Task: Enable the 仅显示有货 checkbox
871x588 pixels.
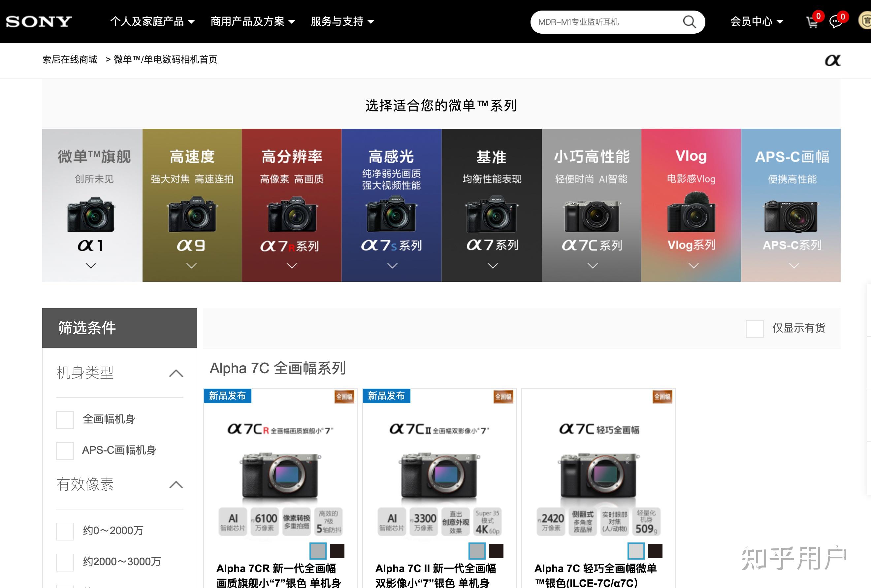Action: tap(755, 329)
